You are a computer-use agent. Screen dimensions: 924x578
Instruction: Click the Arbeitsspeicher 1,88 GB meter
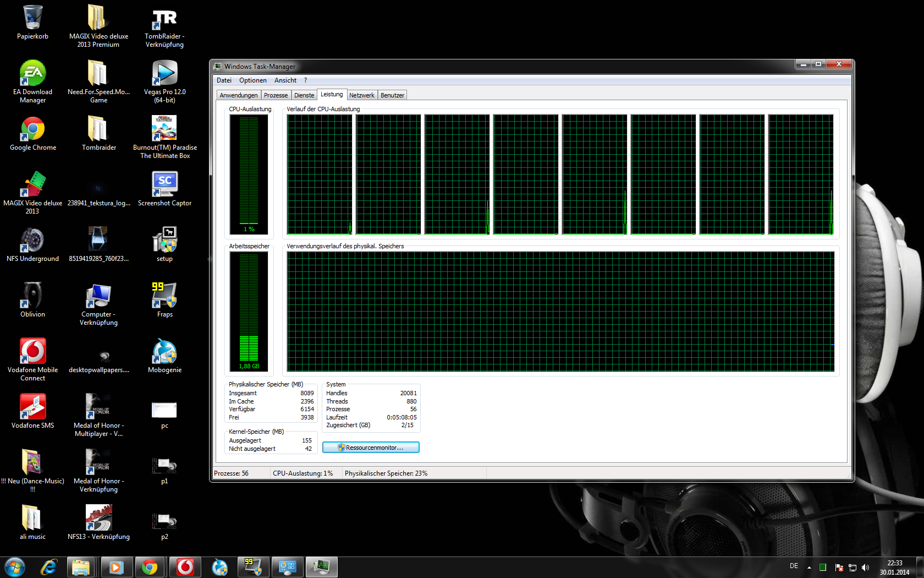249,312
